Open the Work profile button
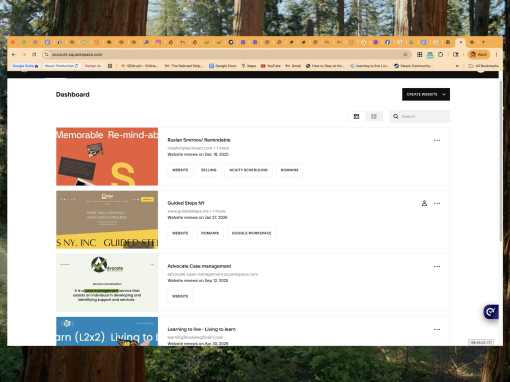The image size is (510, 382). (x=478, y=54)
